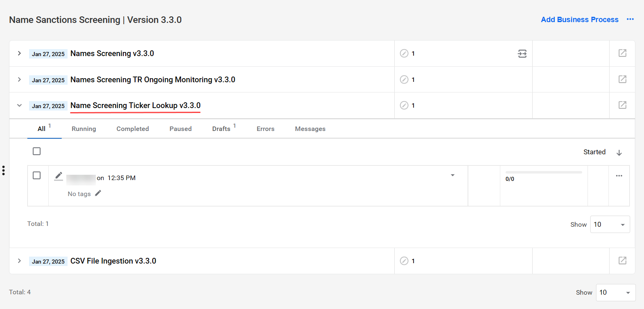The height and width of the screenshot is (309, 644).
Task: Check the 12:35 PM instance checkbox
Action: pyautogui.click(x=36, y=176)
